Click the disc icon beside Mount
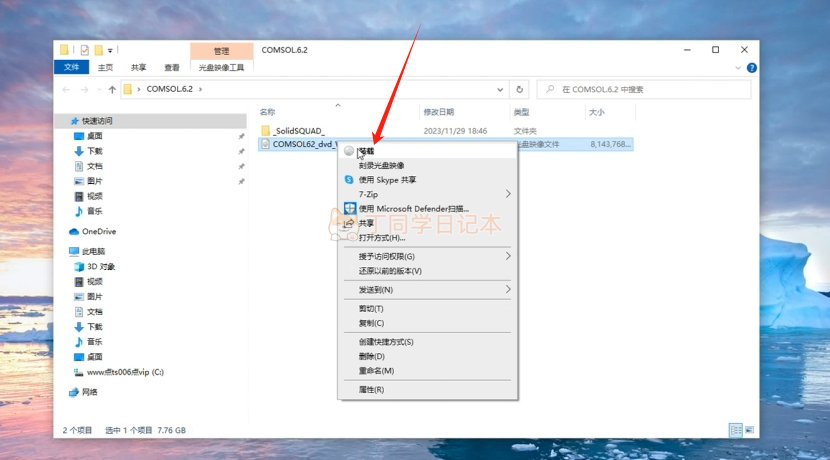 point(349,151)
